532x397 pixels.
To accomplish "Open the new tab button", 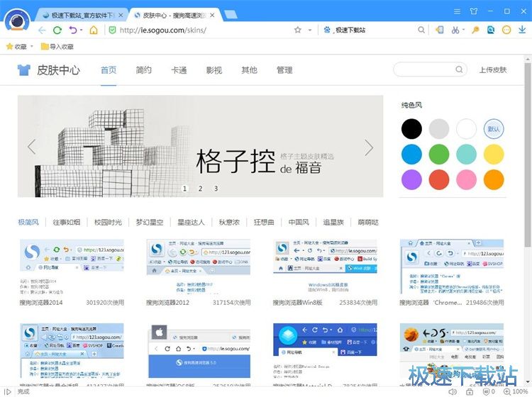I will click(231, 14).
